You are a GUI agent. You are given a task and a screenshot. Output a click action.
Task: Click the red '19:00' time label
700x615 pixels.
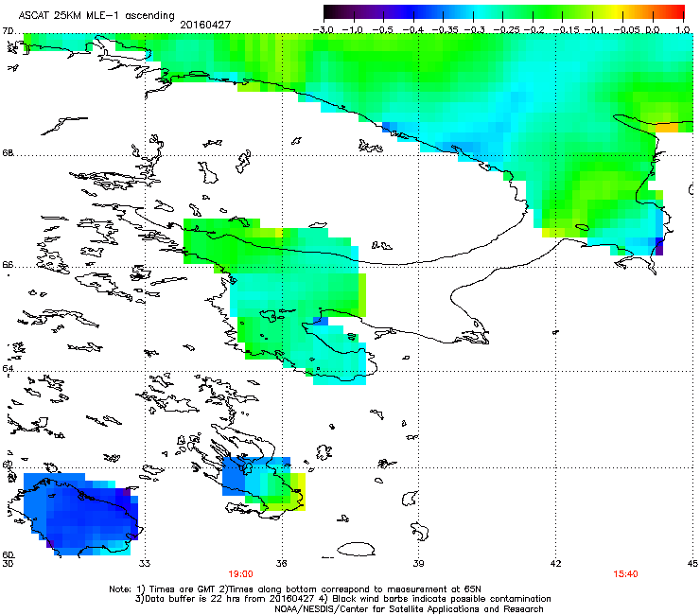[x=240, y=574]
